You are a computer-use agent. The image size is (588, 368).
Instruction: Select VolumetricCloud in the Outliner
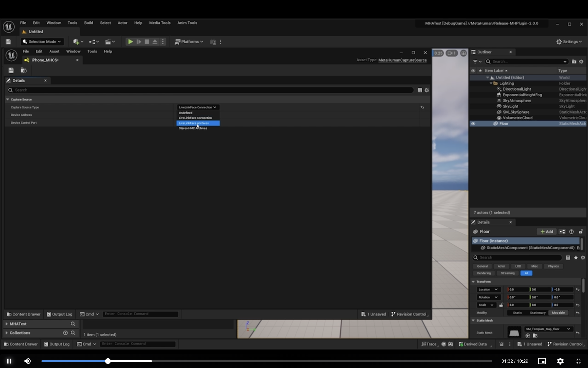coord(517,118)
